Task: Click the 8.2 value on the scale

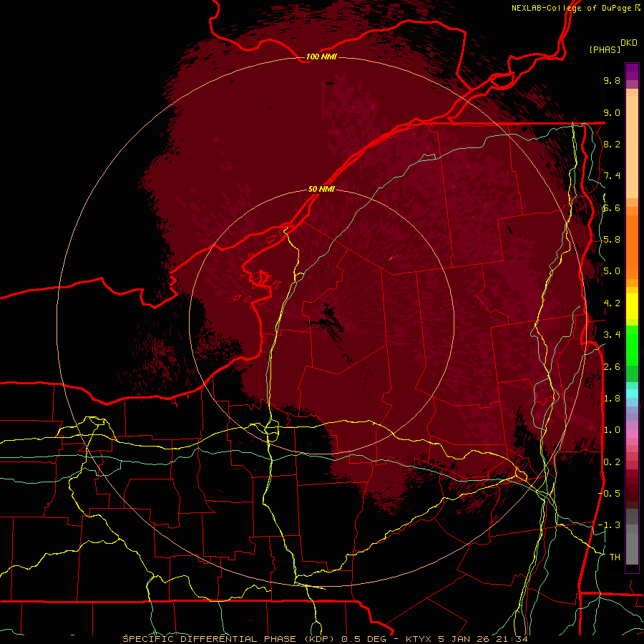Action: tap(612, 144)
